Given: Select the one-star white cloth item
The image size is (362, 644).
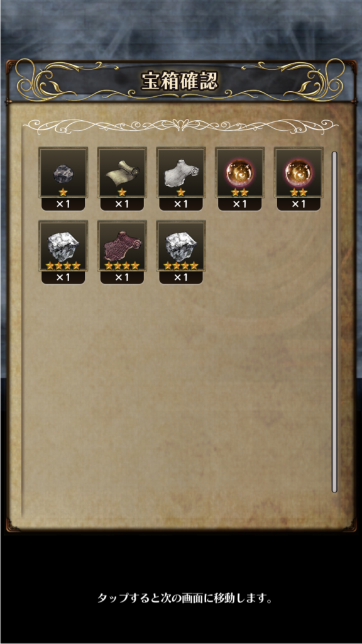Looking at the screenshot, I should pyautogui.click(x=181, y=173).
